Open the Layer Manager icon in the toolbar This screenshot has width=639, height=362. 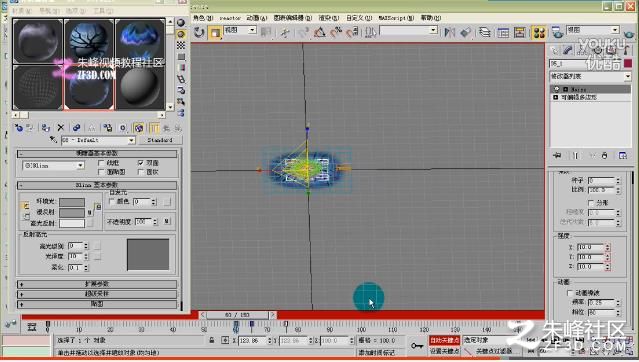pos(485,32)
